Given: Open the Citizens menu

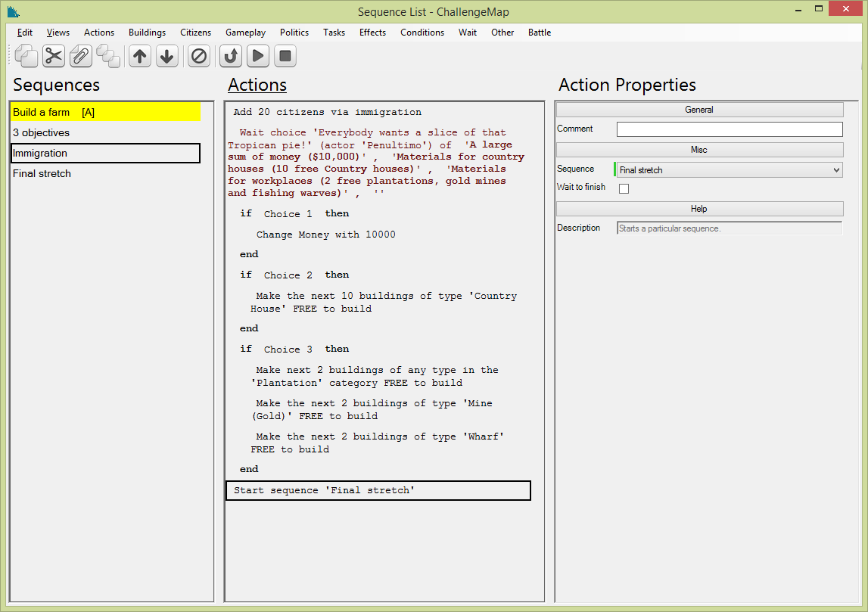Looking at the screenshot, I should pos(195,32).
